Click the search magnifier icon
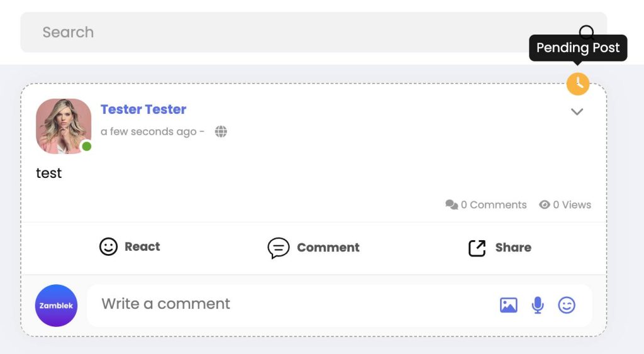Viewport: 644px width, 354px height. [587, 30]
